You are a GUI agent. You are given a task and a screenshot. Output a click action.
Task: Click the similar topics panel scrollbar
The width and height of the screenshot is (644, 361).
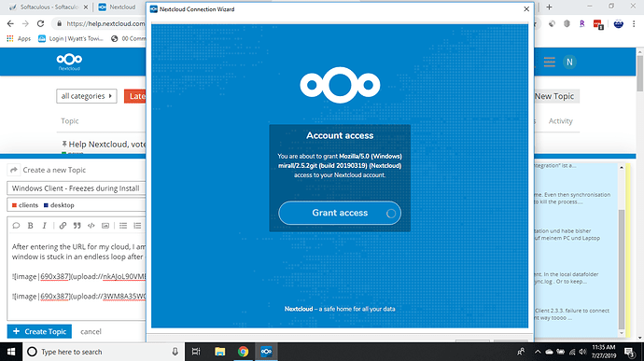(622, 250)
